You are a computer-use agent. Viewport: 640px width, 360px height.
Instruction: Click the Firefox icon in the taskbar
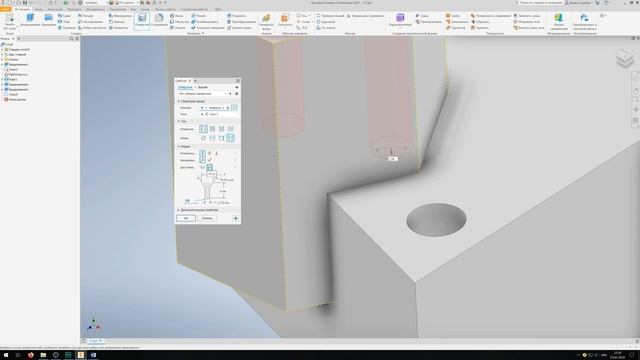coord(31,355)
